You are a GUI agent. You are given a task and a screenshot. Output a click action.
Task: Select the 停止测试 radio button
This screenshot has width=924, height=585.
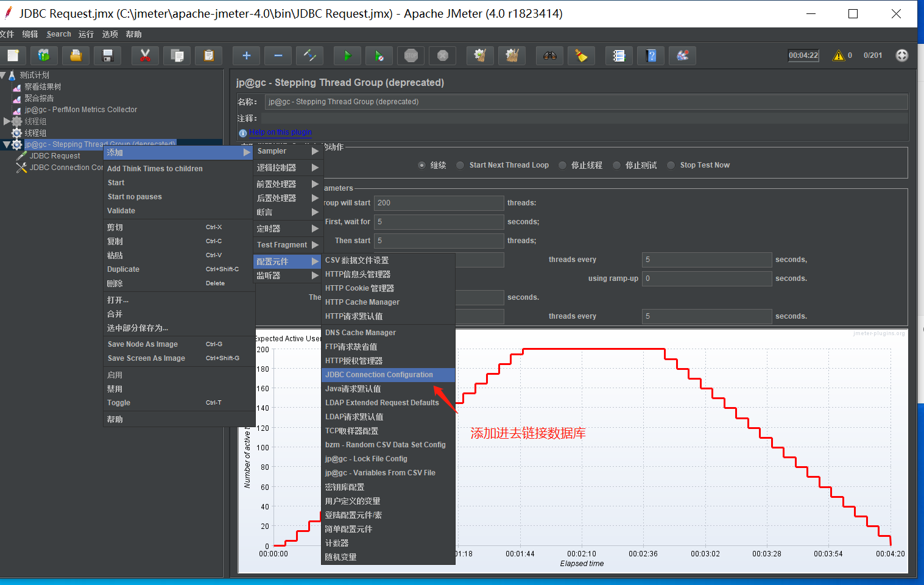coord(616,165)
